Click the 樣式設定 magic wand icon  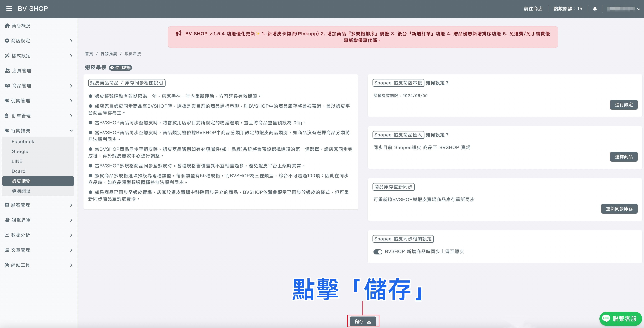click(x=7, y=56)
